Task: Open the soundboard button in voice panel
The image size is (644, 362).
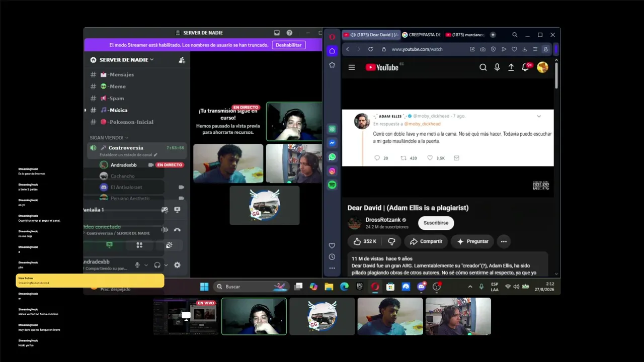Action: click(x=169, y=245)
